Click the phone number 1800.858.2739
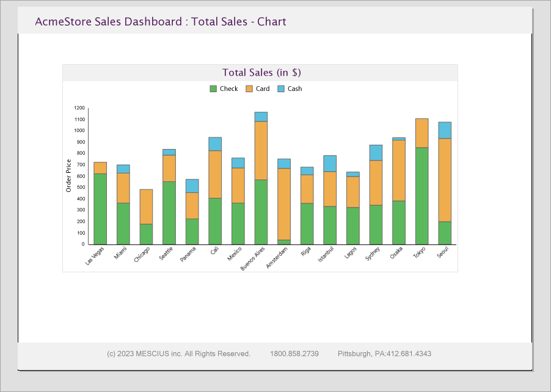 tap(294, 354)
